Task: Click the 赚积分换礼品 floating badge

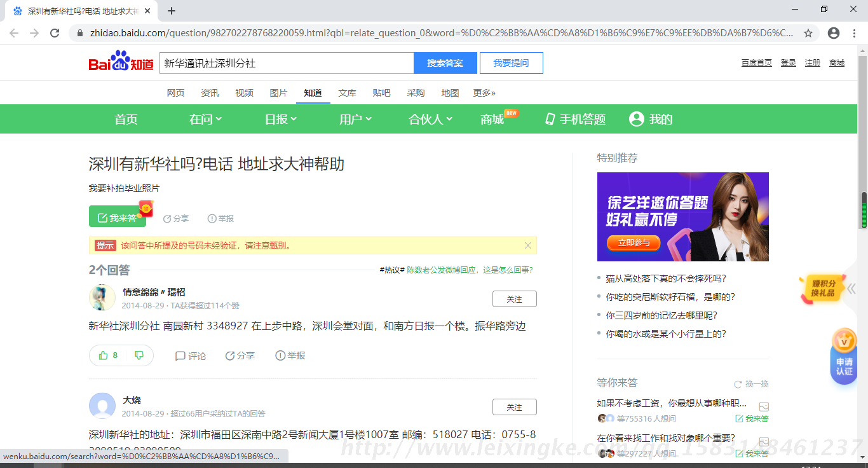Action: [x=822, y=289]
